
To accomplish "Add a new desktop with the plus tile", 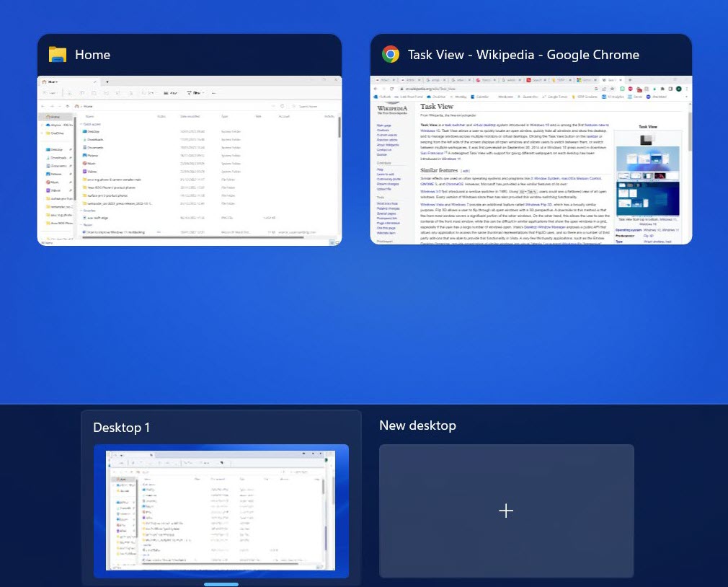I will point(507,511).
